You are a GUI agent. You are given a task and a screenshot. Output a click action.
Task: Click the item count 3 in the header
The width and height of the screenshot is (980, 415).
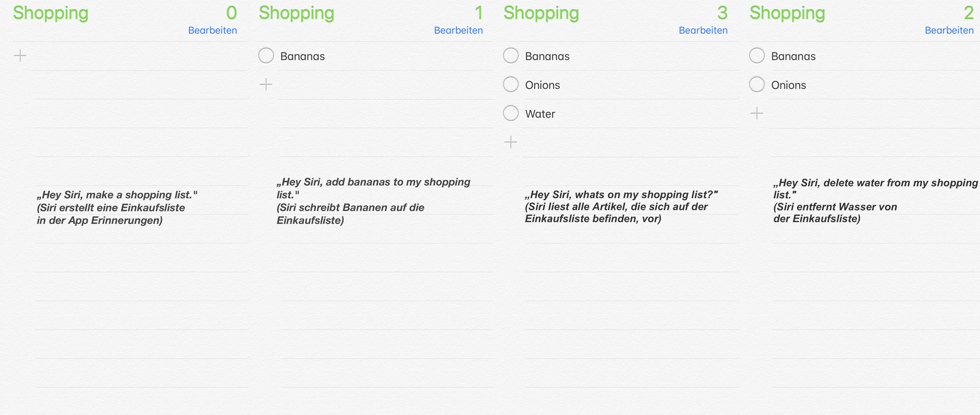click(x=722, y=13)
